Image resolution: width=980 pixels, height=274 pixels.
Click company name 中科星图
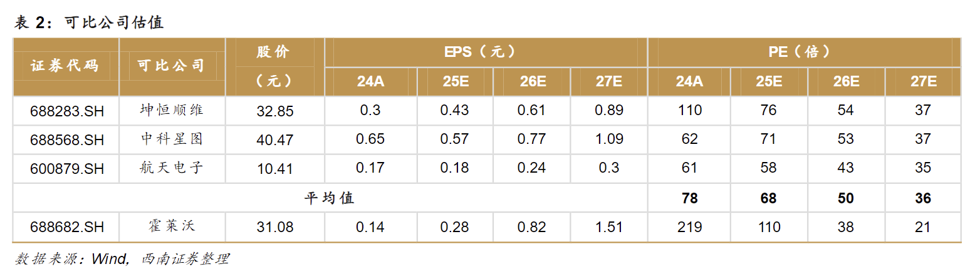(171, 139)
